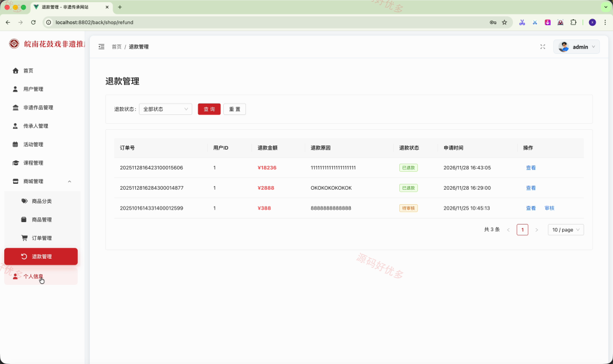Click the calendar icon beside 活动管理
Screen dimensions: 613x364
(15, 144)
